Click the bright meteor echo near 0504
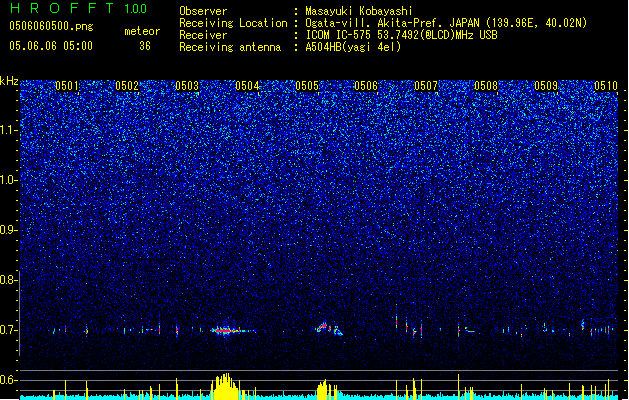 point(231,331)
